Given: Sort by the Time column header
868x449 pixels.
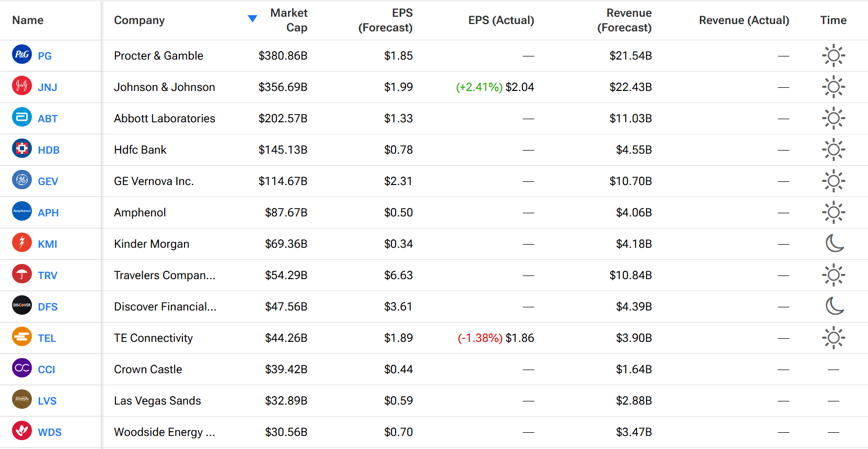Looking at the screenshot, I should 834,20.
